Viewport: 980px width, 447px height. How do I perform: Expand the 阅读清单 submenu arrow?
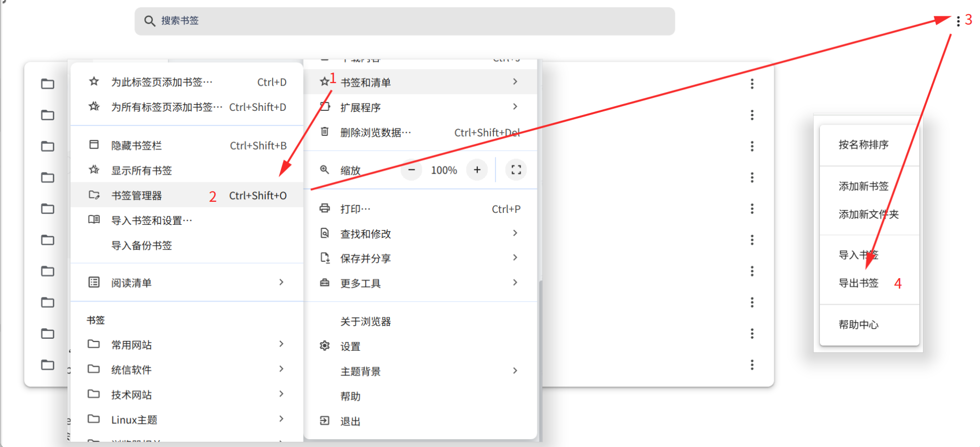coord(281,282)
